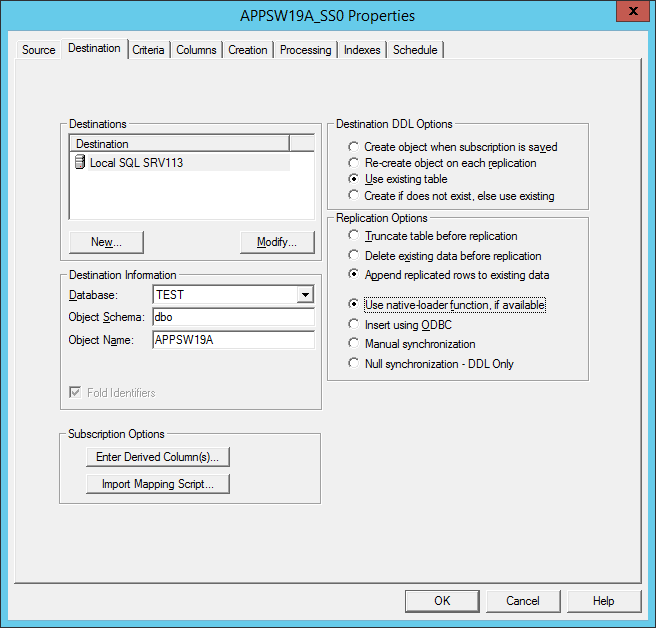
Task: Select 'Re-create object on each replication'
Action: click(353, 163)
